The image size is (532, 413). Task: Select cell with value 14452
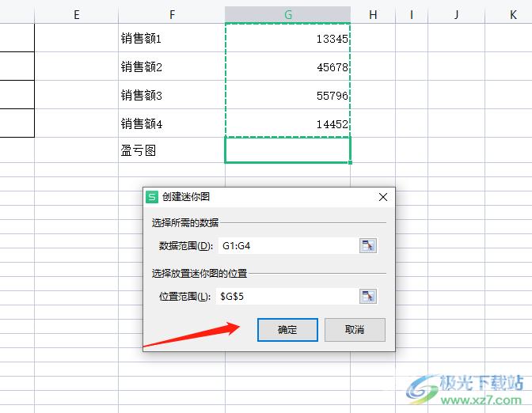[287, 123]
